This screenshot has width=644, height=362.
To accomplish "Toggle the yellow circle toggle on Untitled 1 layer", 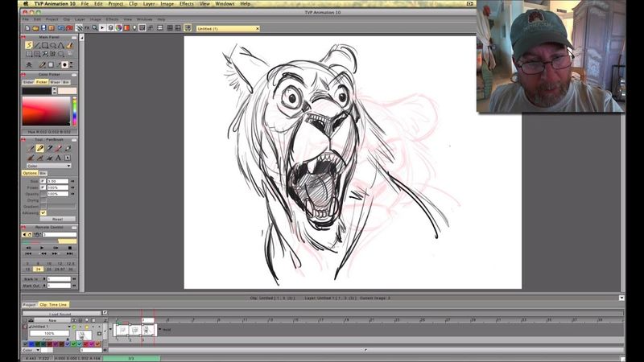I will [x=87, y=327].
